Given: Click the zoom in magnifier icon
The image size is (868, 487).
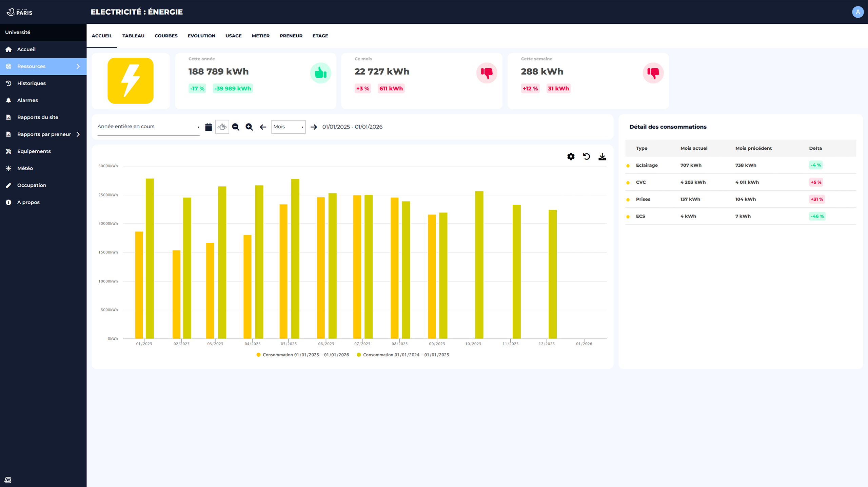Looking at the screenshot, I should coord(249,127).
